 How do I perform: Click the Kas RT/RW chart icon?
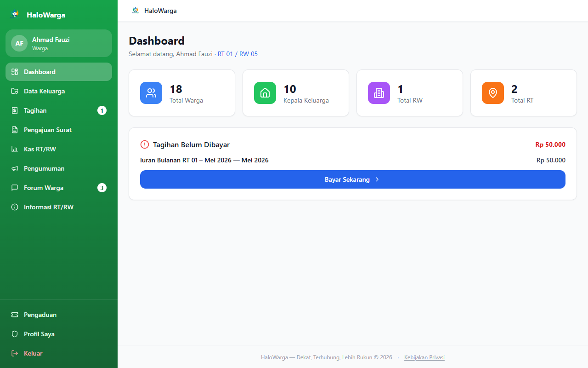(x=15, y=149)
